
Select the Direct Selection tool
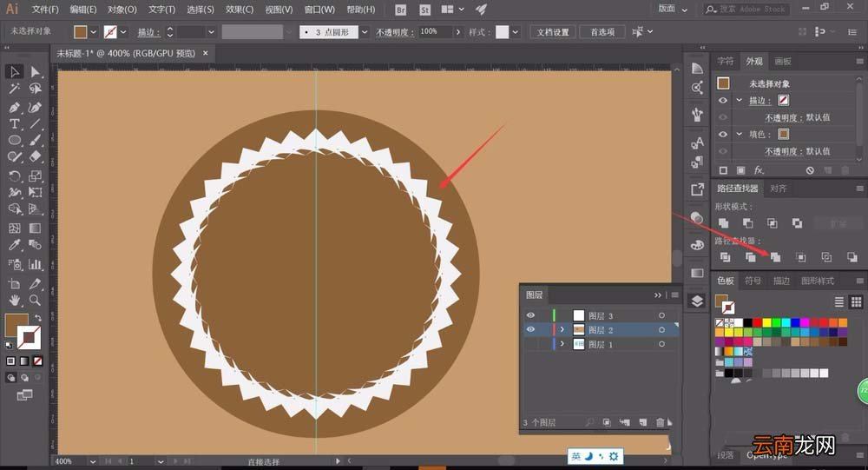pyautogui.click(x=35, y=71)
